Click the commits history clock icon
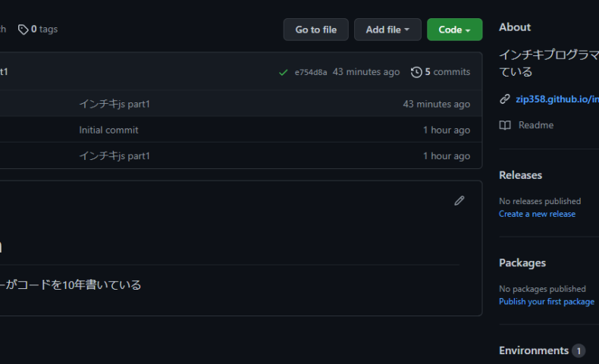 (416, 72)
